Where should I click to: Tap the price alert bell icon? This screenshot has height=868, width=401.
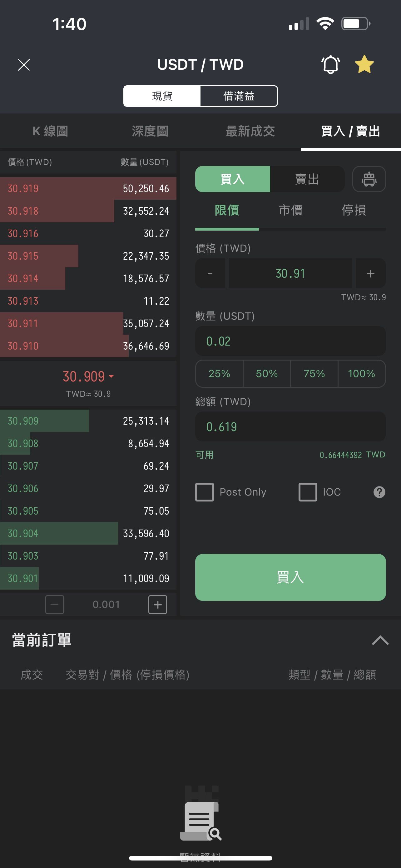click(x=331, y=64)
